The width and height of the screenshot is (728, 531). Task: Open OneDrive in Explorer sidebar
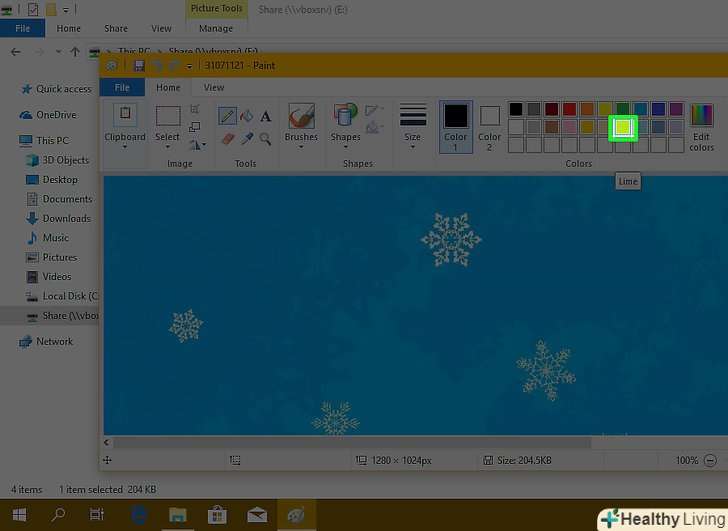pos(48,115)
